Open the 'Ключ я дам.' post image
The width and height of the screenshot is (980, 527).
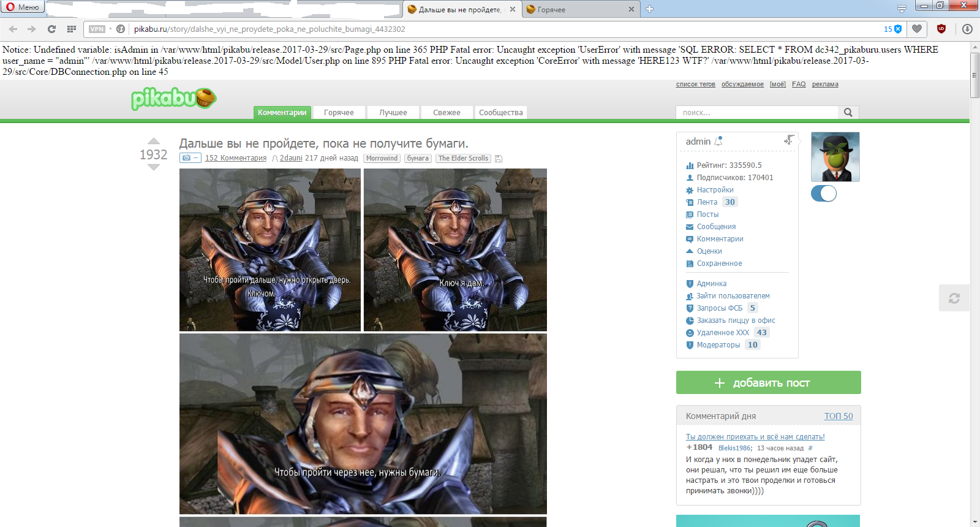455,250
